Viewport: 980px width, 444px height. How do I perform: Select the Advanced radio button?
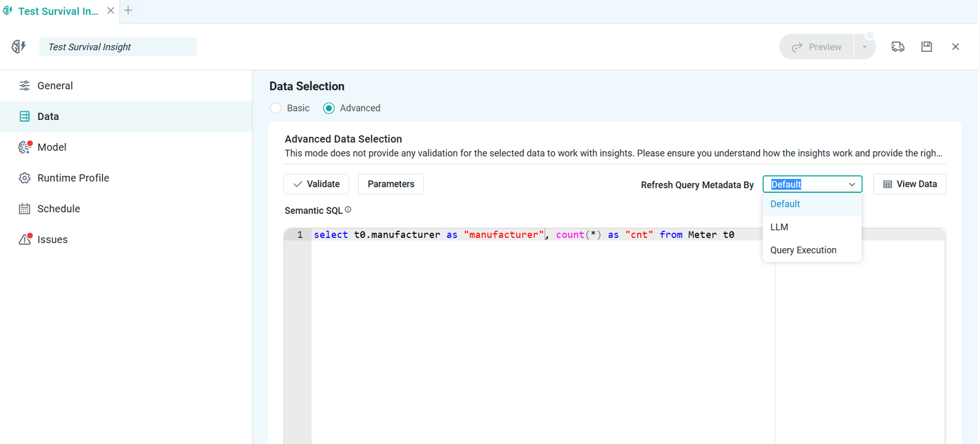coord(329,108)
